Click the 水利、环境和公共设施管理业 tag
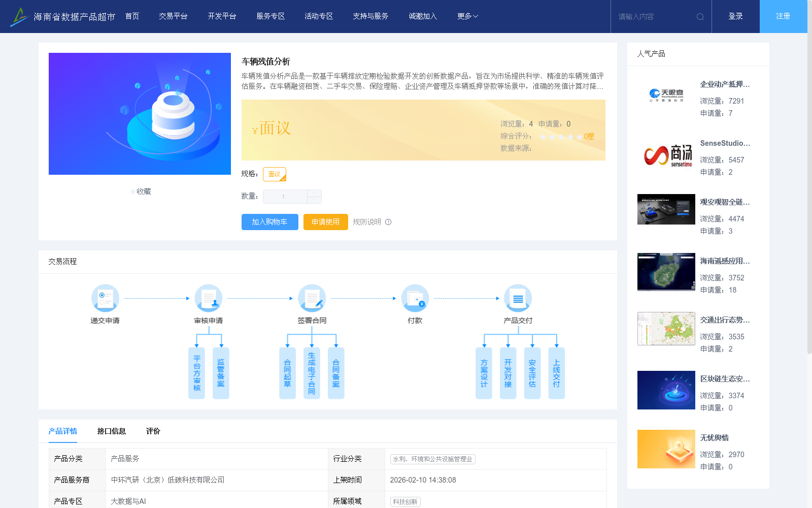This screenshot has height=508, width=812. (432, 459)
